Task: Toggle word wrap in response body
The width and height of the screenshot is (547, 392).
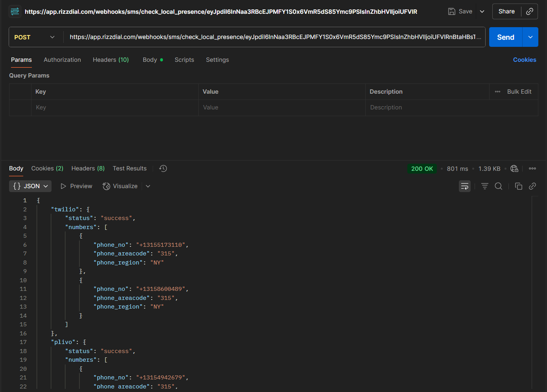Action: pyautogui.click(x=465, y=186)
